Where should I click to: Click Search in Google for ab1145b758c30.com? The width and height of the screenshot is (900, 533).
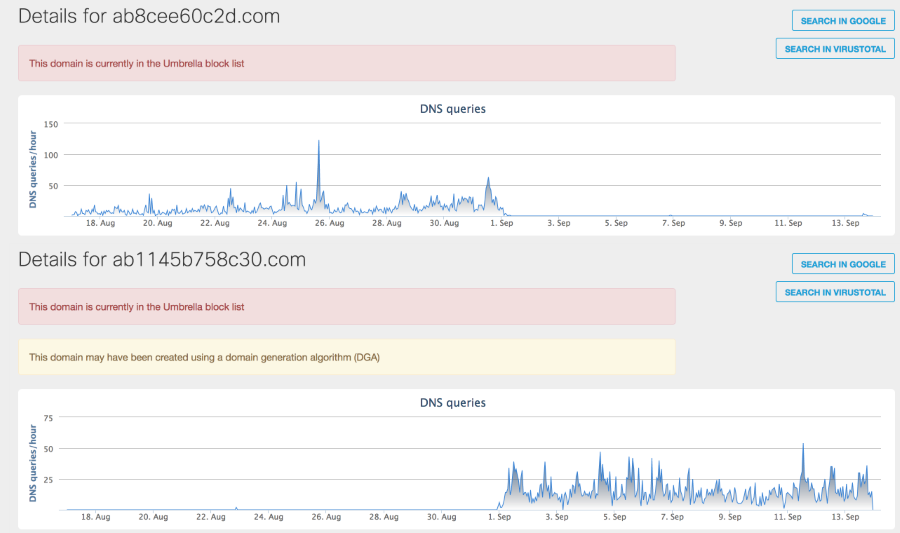842,264
